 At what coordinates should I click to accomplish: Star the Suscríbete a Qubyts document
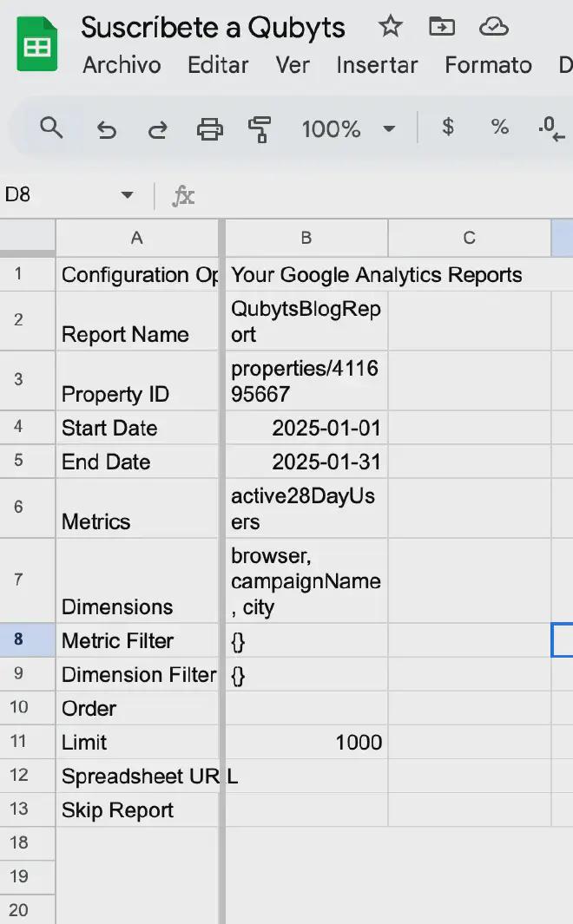click(390, 27)
